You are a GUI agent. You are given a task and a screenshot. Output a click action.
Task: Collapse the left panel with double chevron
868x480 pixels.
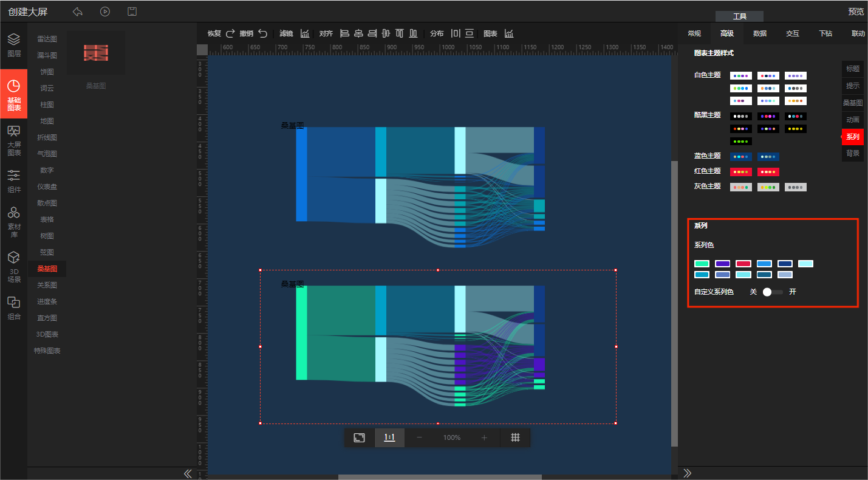pyautogui.click(x=188, y=473)
